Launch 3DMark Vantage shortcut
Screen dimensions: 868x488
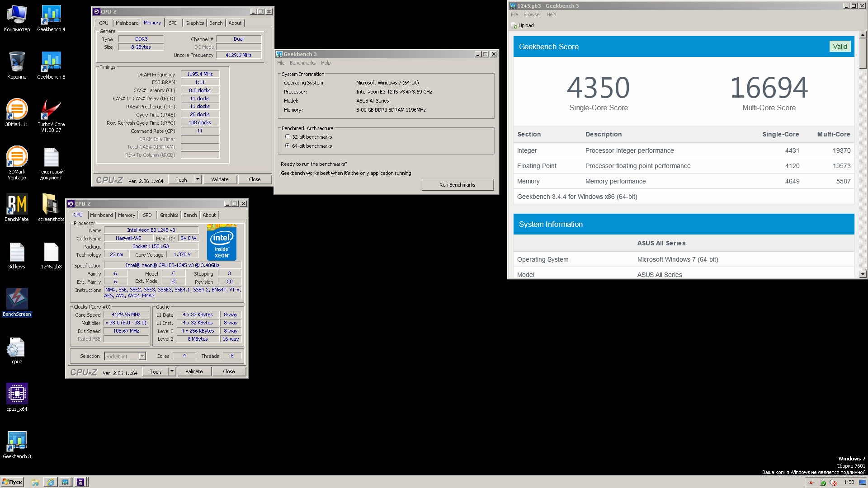pyautogui.click(x=17, y=163)
